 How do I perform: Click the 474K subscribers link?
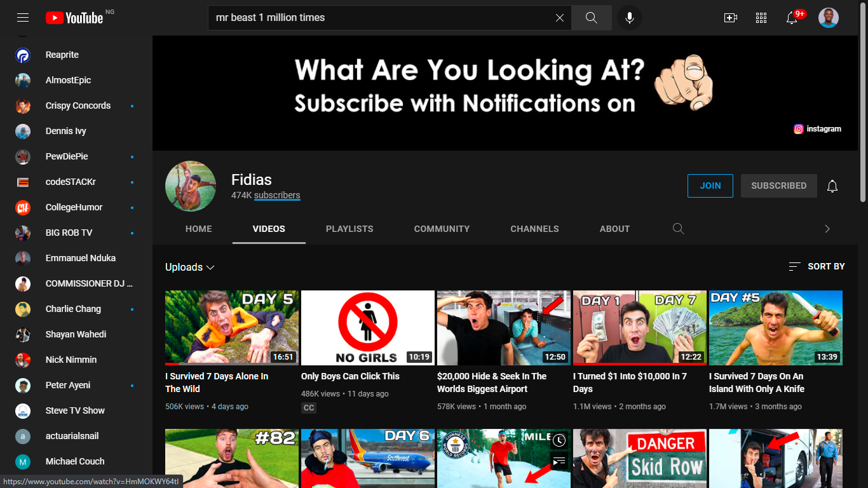click(x=266, y=196)
